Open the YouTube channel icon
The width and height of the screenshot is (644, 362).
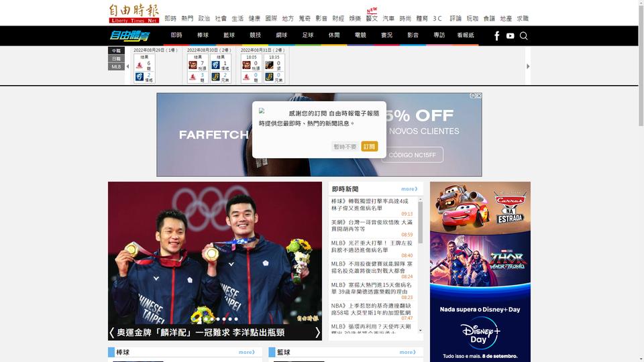point(510,36)
